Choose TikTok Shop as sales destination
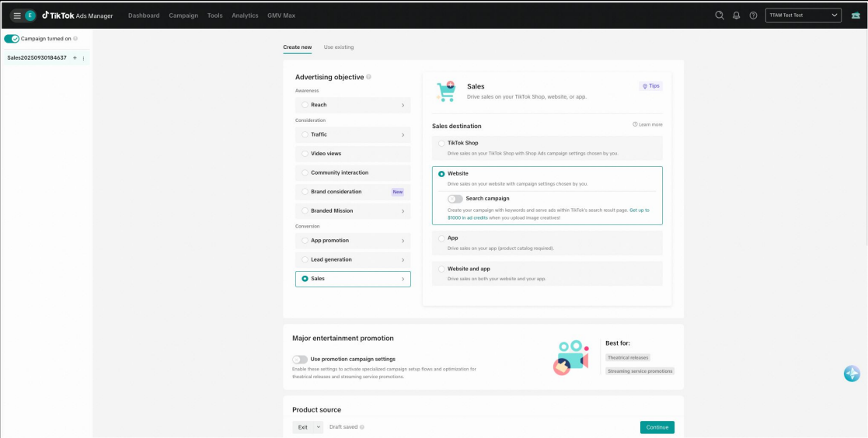 [547, 148]
